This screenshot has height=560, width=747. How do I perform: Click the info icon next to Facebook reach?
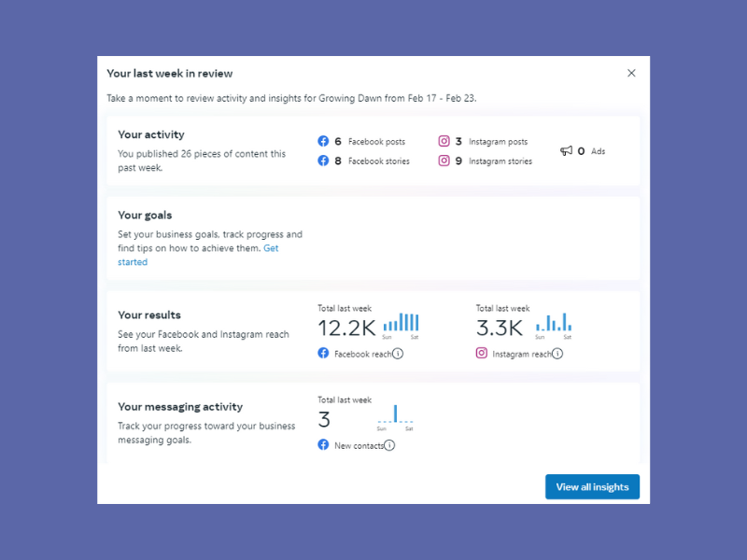pyautogui.click(x=398, y=354)
